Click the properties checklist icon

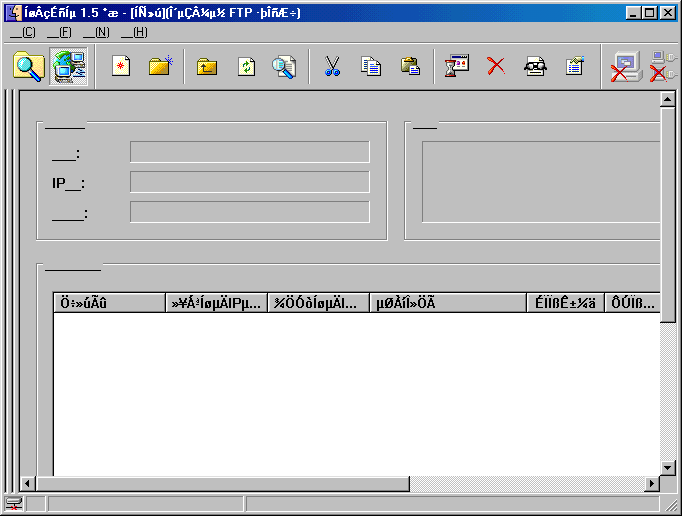574,67
